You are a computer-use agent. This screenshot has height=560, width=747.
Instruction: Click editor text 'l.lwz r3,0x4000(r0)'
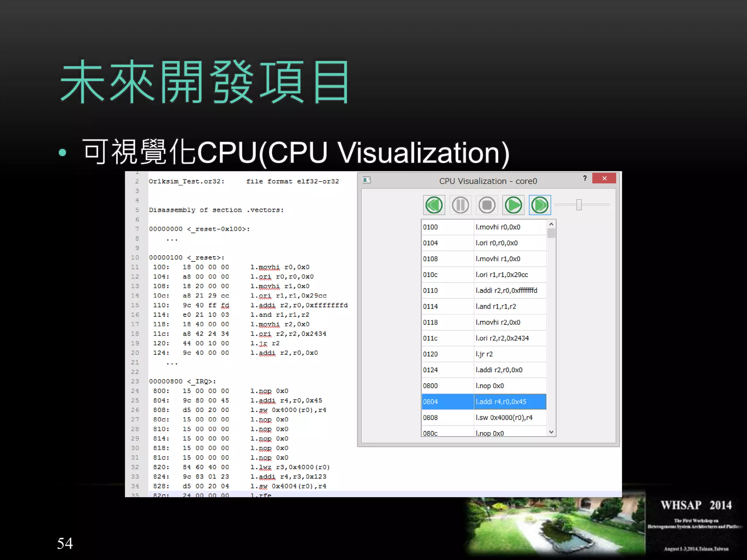pos(290,467)
